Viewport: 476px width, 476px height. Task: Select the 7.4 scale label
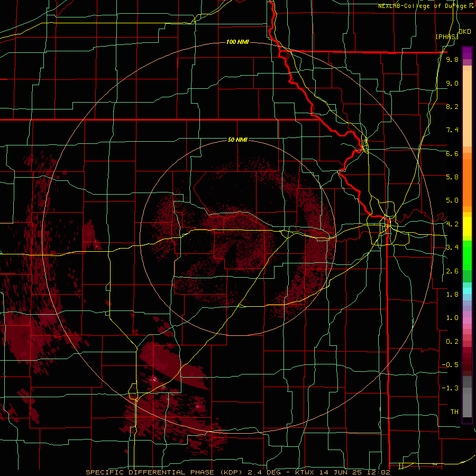tap(452, 130)
